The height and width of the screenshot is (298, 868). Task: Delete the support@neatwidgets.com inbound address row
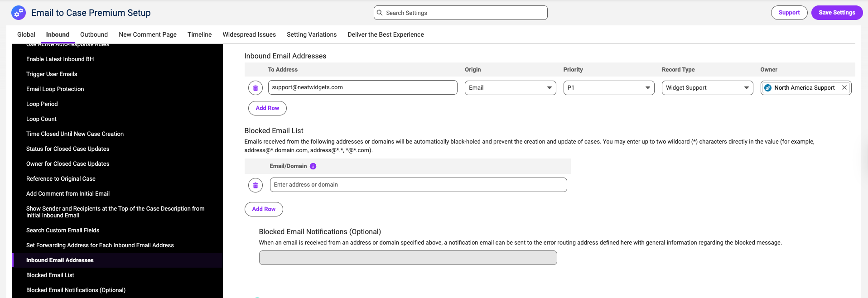[256, 88]
